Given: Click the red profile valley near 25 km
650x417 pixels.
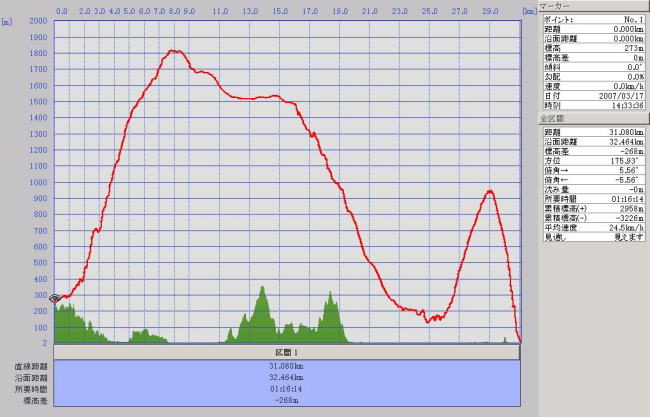Looking at the screenshot, I should click(430, 320).
